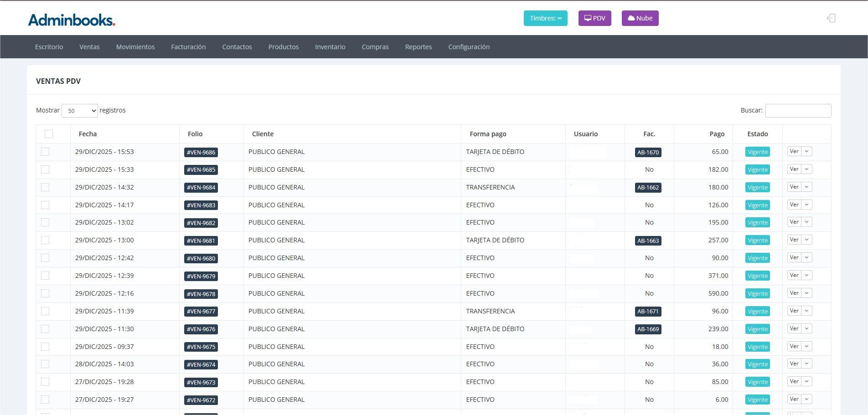This screenshot has height=415, width=868.
Task: Open folio badge #VEN-9686
Action: point(201,152)
